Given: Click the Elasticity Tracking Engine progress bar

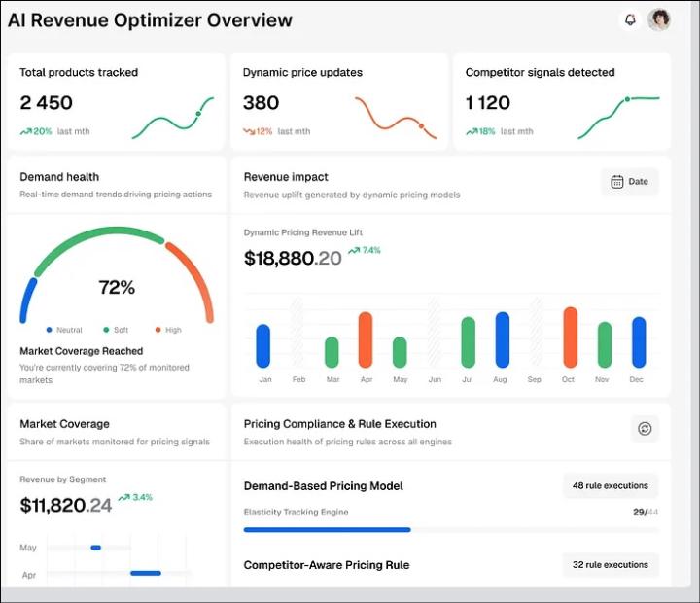Looking at the screenshot, I should [x=327, y=530].
